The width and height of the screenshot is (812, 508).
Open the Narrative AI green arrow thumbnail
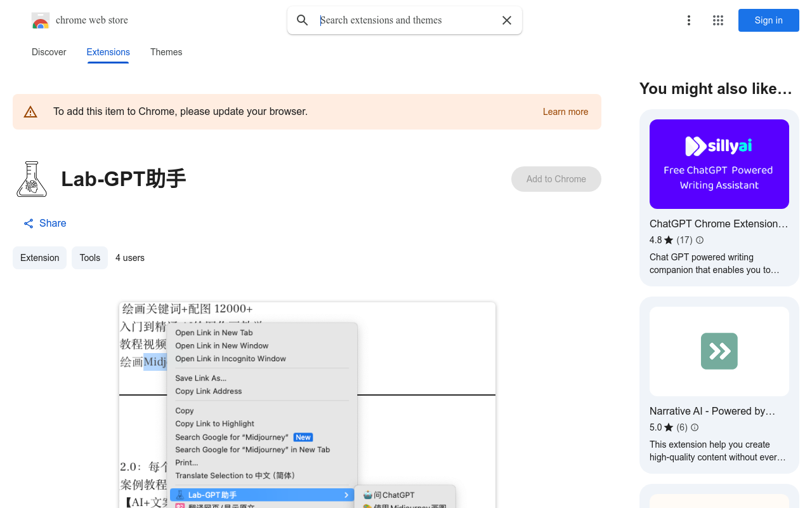[x=719, y=351]
